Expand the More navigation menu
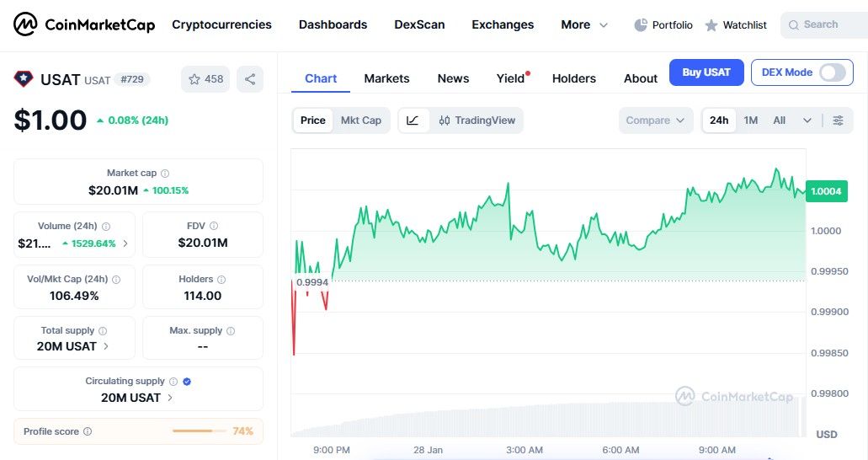 [584, 25]
